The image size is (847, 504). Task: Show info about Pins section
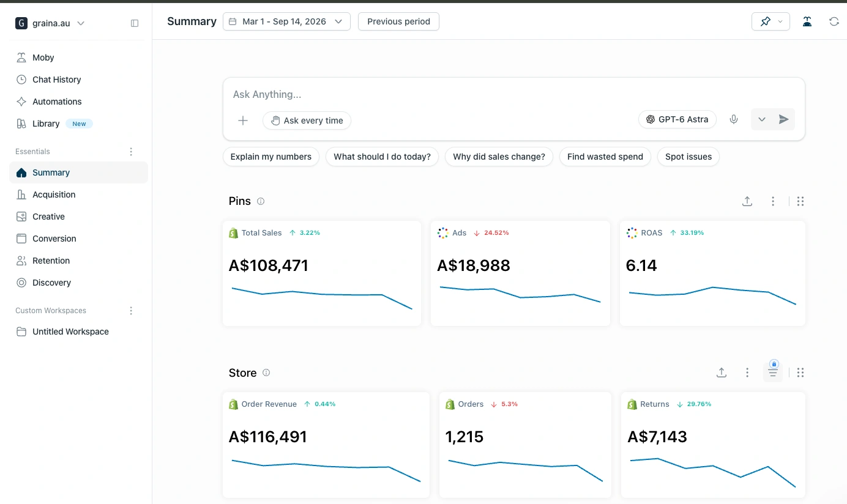tap(261, 201)
